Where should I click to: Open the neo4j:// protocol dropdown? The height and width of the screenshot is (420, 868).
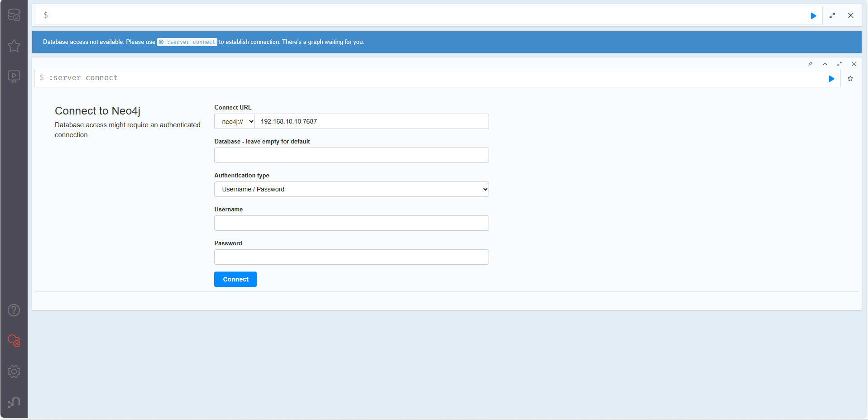(x=235, y=121)
